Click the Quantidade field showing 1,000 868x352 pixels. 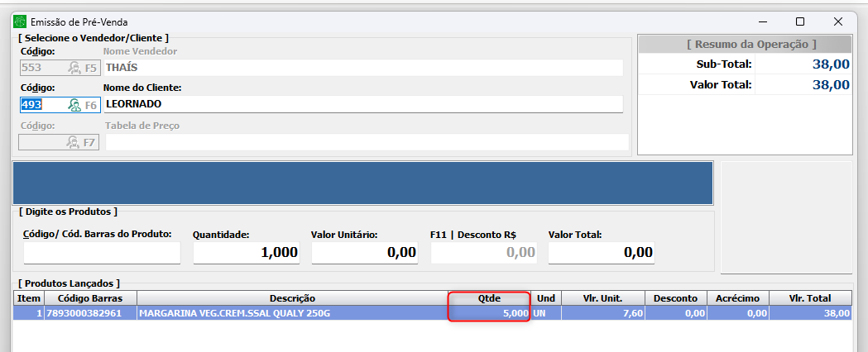point(247,252)
